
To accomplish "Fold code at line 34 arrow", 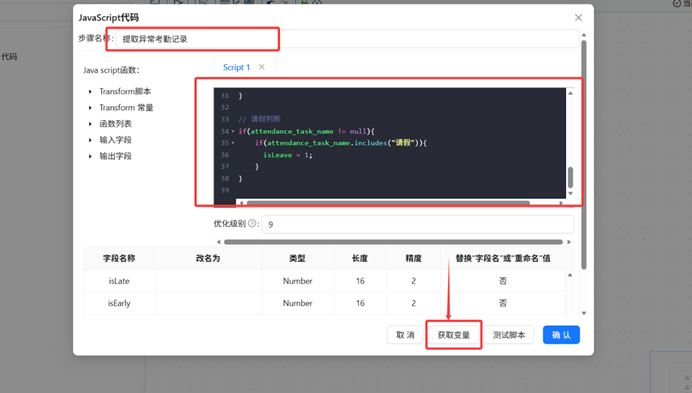I will tap(233, 131).
